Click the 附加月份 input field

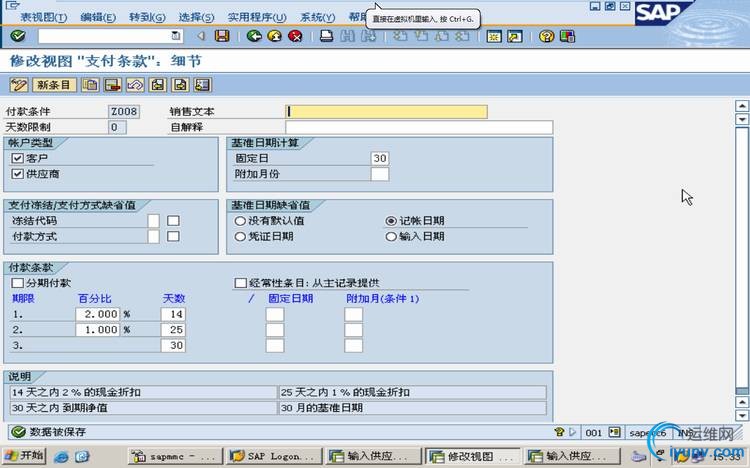(x=380, y=174)
